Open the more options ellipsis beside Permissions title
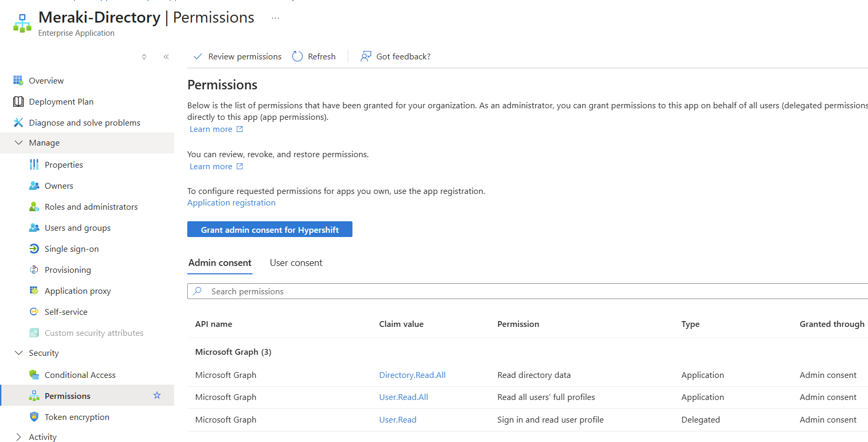Screen dimensions: 868x442 (275, 18)
